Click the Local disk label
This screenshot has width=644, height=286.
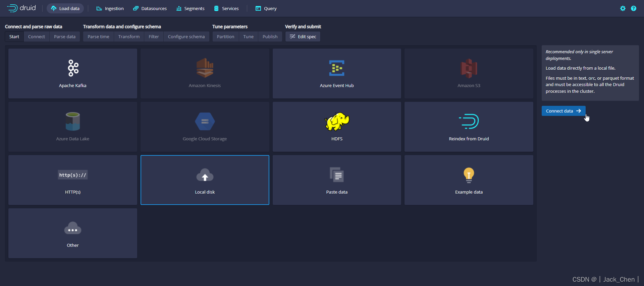205,192
